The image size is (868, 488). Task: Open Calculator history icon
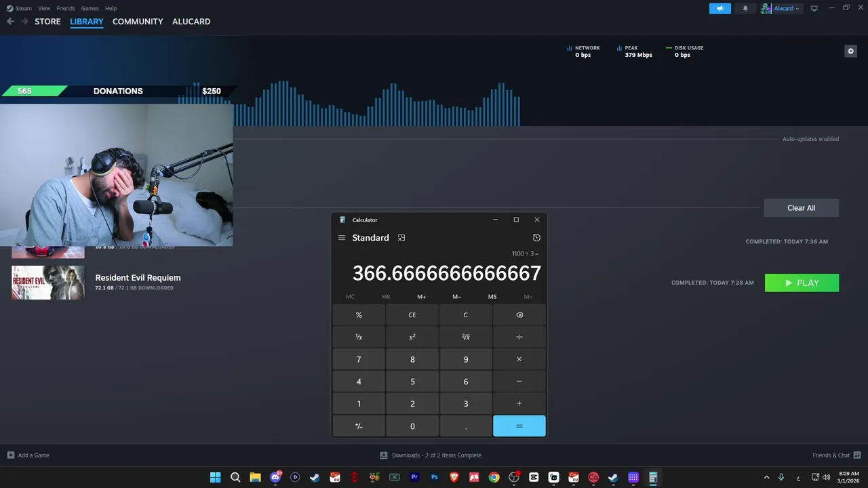pyautogui.click(x=536, y=238)
